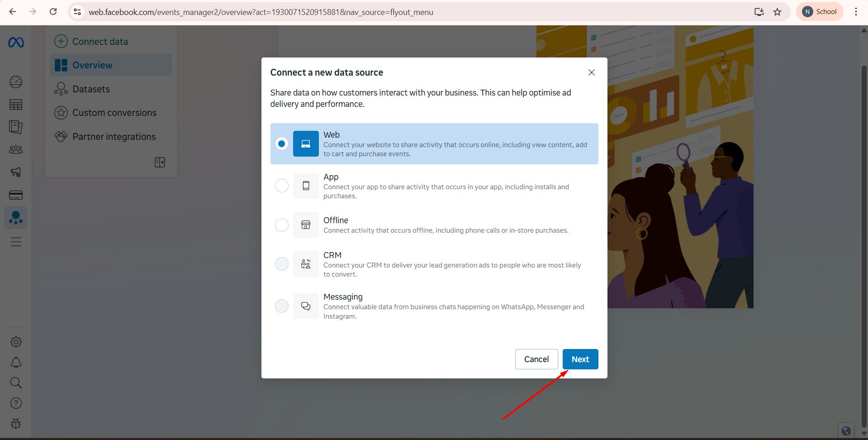Click the Meta logo icon
This screenshot has width=868, height=440.
tap(16, 43)
